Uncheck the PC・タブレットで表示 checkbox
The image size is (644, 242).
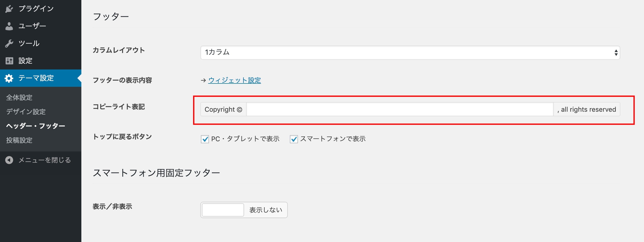[205, 139]
